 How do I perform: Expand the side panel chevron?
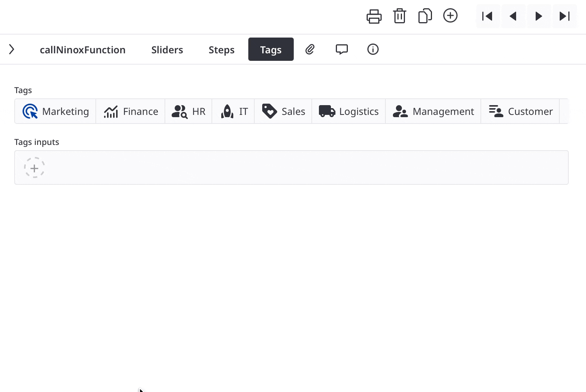click(12, 49)
